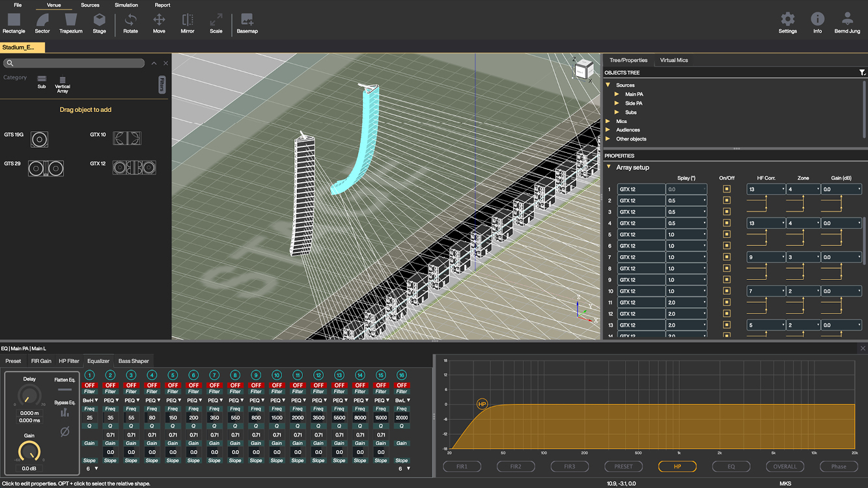Turn on EQ filter 1 OFF toggle
Viewport: 868px width, 488px height.
(x=89, y=385)
